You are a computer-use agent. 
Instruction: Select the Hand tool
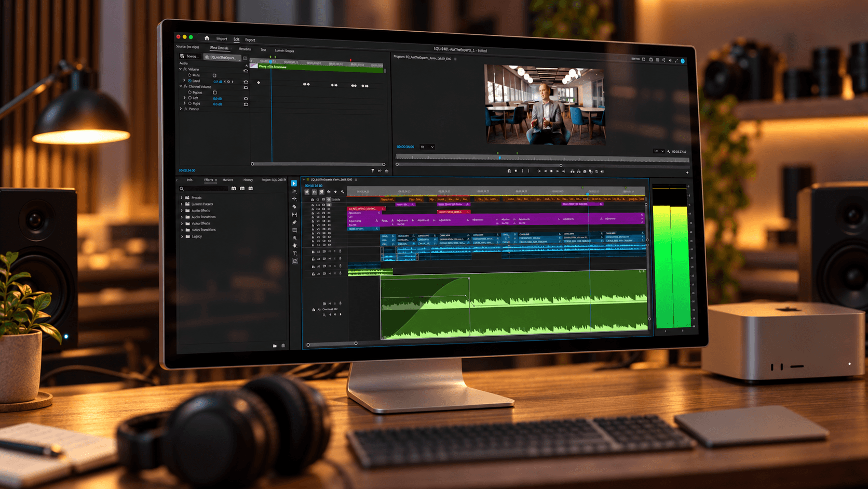pyautogui.click(x=294, y=245)
